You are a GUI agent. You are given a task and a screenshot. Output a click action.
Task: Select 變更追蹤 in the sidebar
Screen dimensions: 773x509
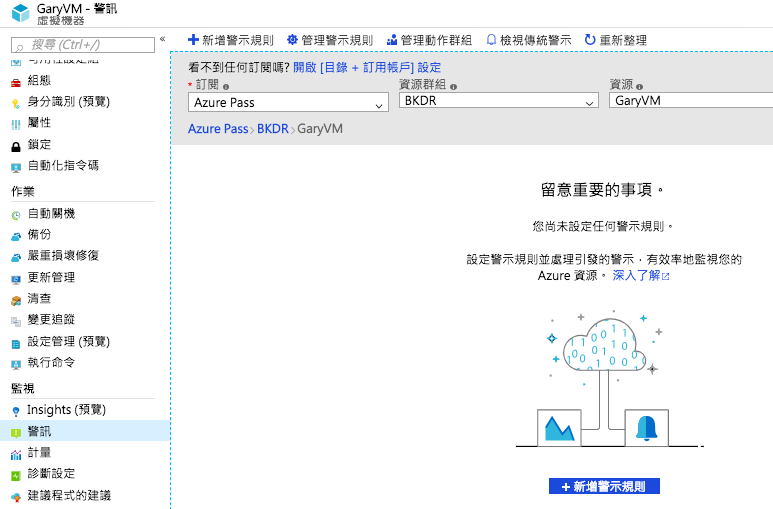click(51, 320)
